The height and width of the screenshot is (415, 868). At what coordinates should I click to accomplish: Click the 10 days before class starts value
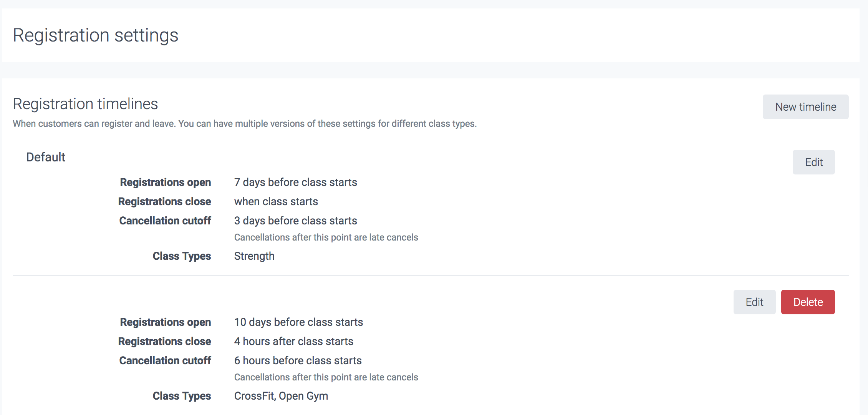(x=298, y=322)
